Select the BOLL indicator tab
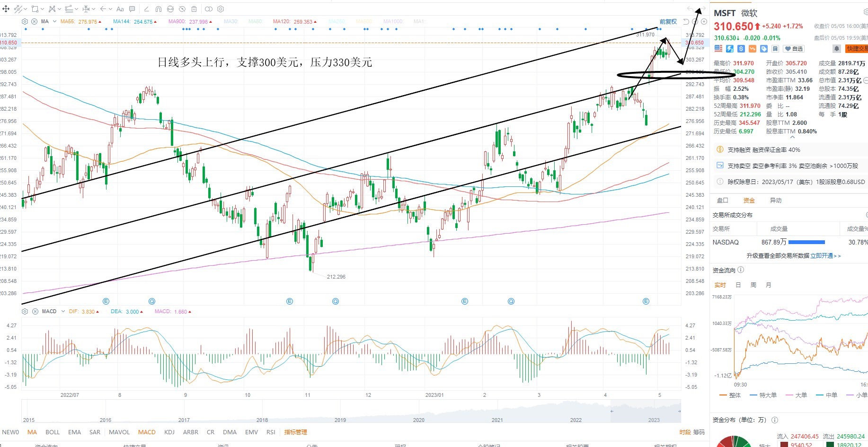The height and width of the screenshot is (447, 868). [53, 432]
